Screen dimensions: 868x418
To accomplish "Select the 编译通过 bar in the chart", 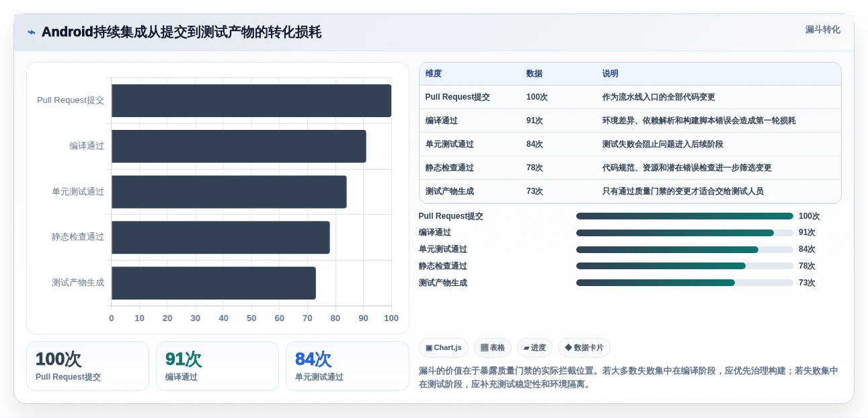I will (239, 146).
